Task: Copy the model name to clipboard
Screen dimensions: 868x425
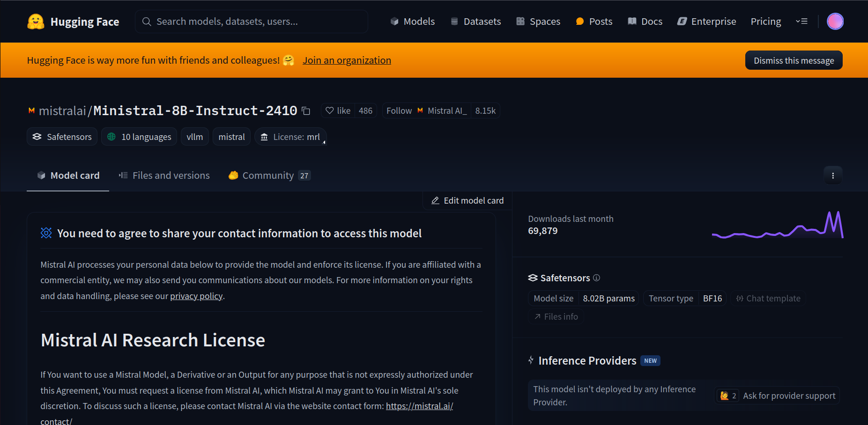Action: [x=306, y=111]
